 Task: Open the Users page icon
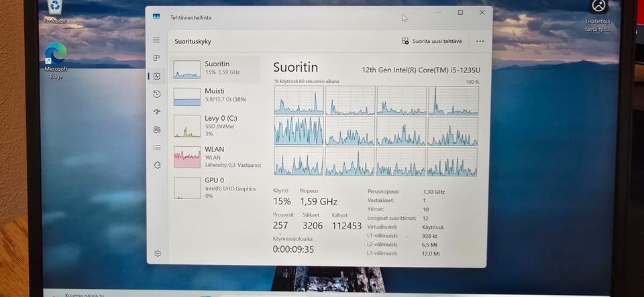click(156, 129)
